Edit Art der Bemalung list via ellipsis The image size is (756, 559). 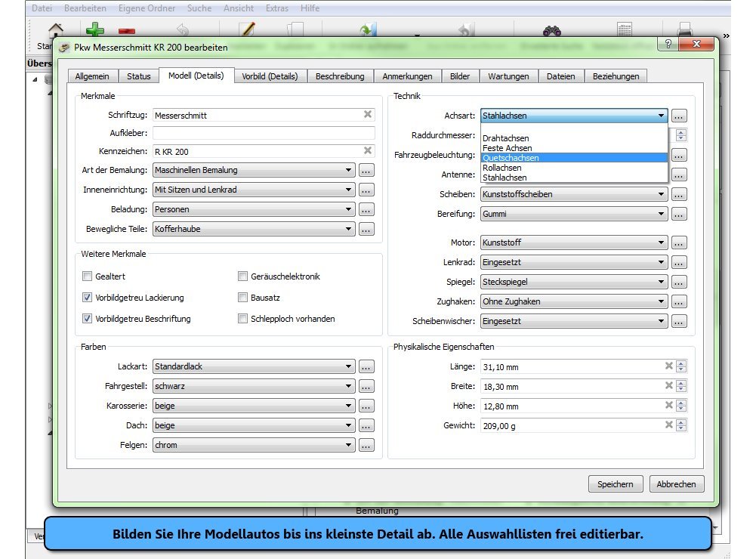click(366, 170)
